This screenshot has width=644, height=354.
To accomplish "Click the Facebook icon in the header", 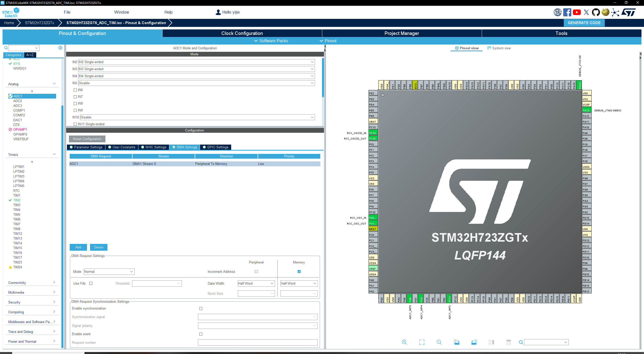I will [x=567, y=12].
